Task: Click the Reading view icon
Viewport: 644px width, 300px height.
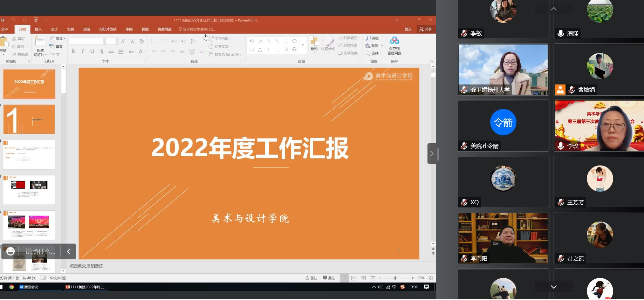Action: tap(363, 278)
